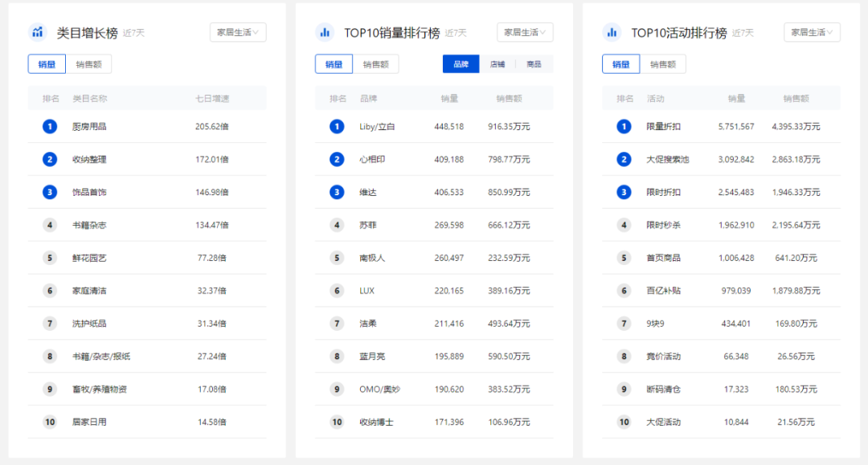Click rank 1 badge beside Liby/立白

[337, 127]
